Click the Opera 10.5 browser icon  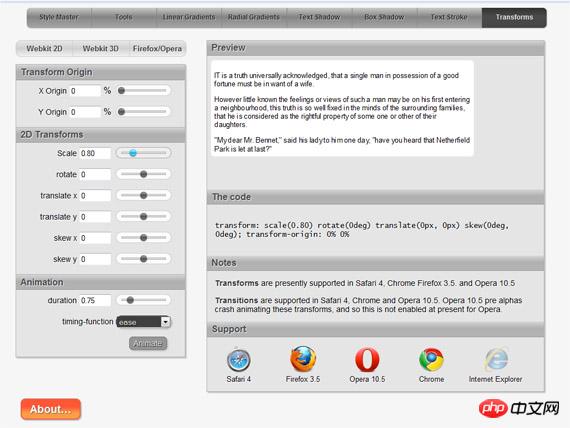point(367,360)
